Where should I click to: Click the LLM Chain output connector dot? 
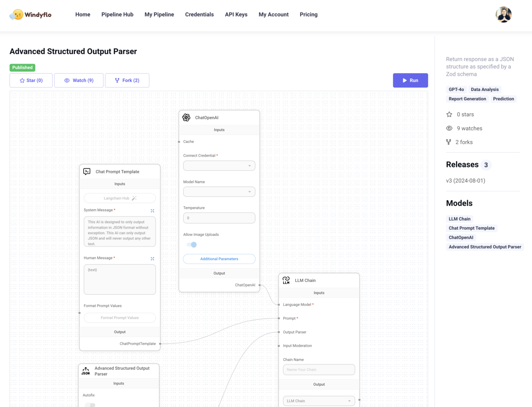(360, 400)
